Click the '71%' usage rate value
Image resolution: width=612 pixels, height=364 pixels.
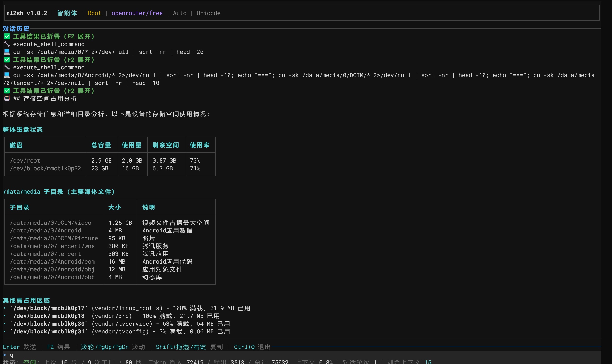(195, 168)
